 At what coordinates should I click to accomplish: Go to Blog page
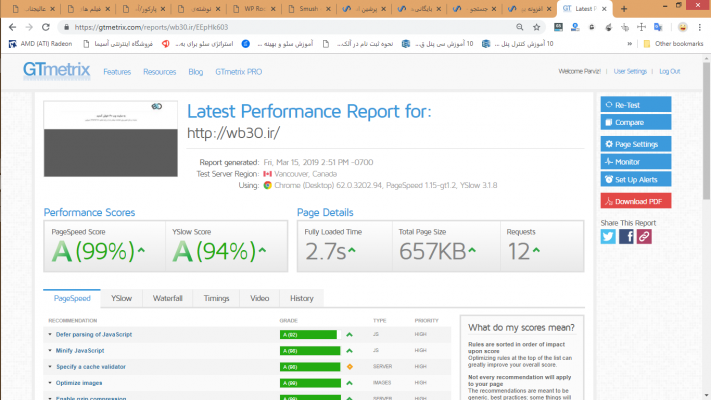tap(196, 72)
